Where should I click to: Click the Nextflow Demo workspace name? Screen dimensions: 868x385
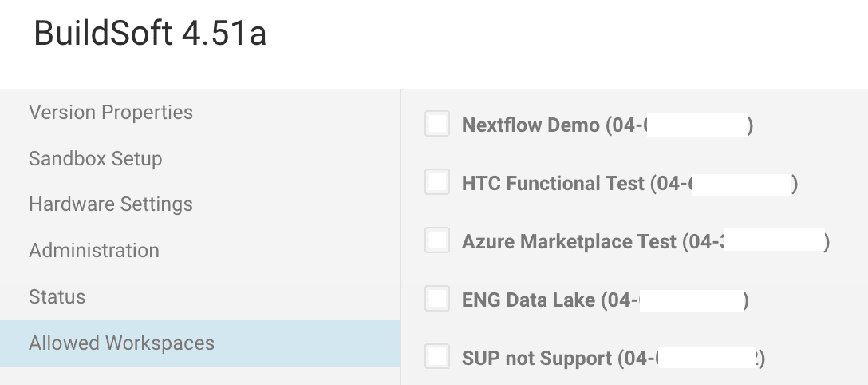531,125
